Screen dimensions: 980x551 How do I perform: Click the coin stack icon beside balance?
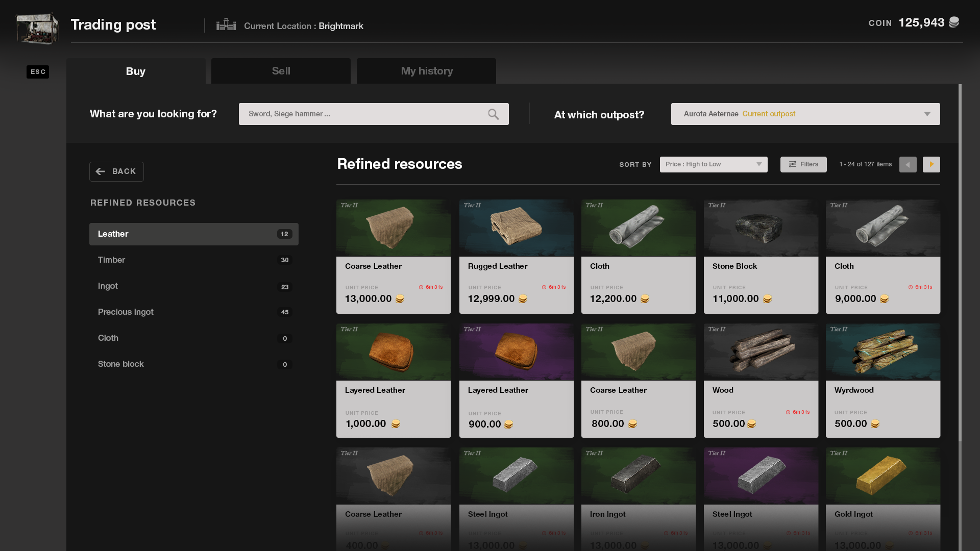953,22
